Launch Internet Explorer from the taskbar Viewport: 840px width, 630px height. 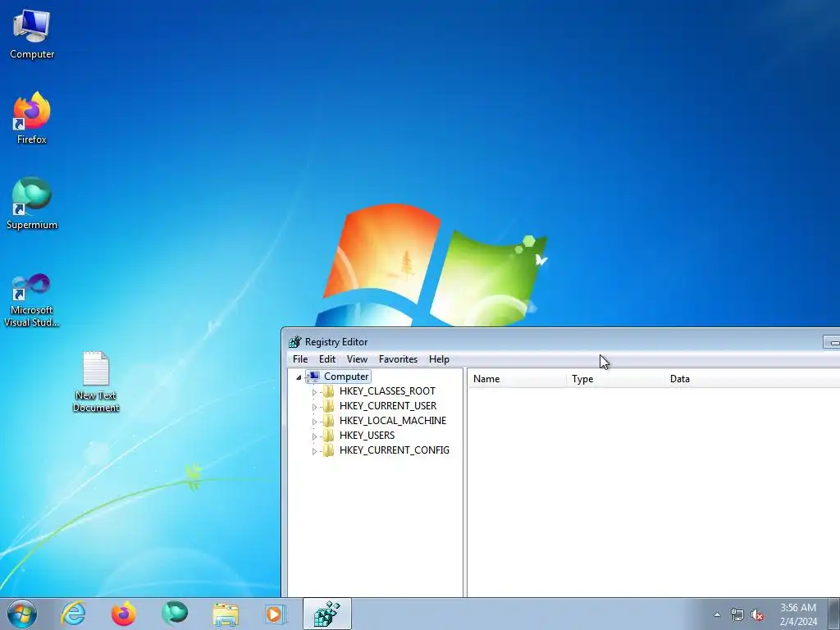tap(73, 614)
